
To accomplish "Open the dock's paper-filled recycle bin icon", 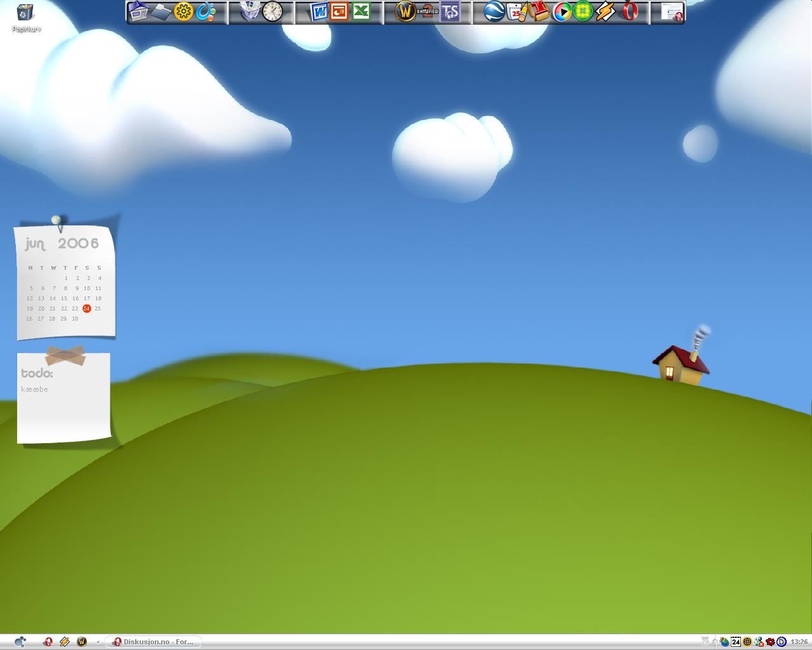I will 250,11.
